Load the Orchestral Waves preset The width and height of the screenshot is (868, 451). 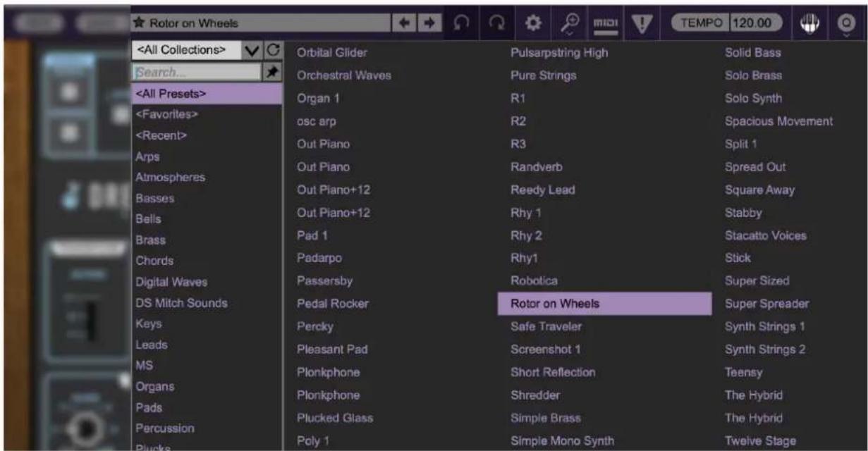[x=344, y=75]
